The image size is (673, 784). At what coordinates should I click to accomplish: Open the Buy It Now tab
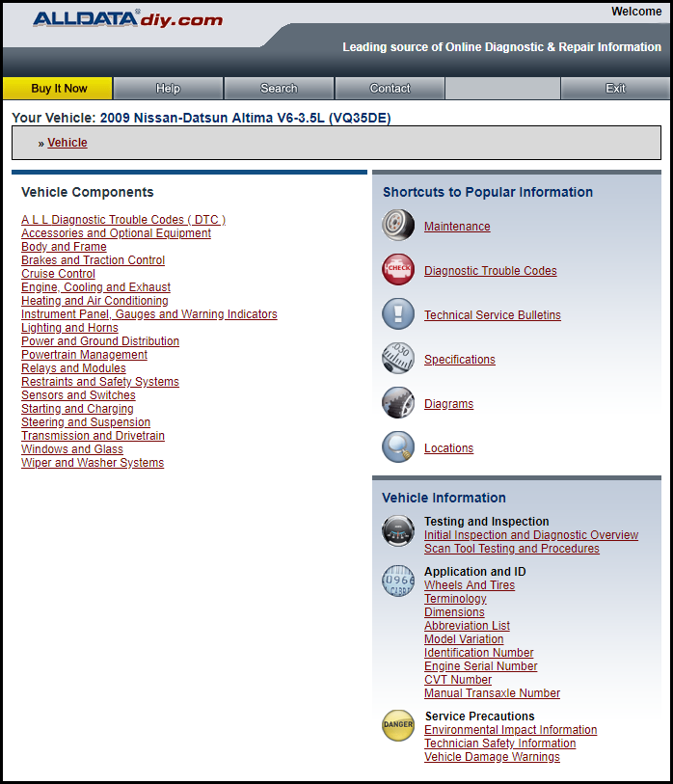[x=58, y=89]
